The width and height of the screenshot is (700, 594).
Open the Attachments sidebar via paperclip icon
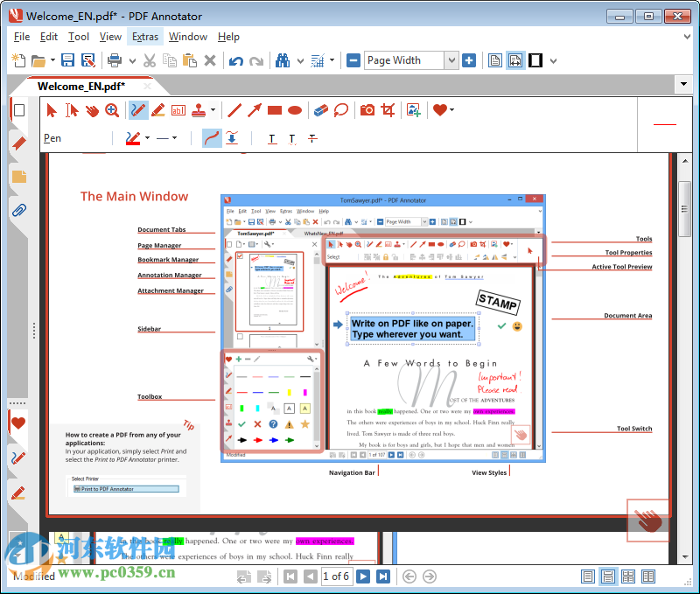coord(17,209)
